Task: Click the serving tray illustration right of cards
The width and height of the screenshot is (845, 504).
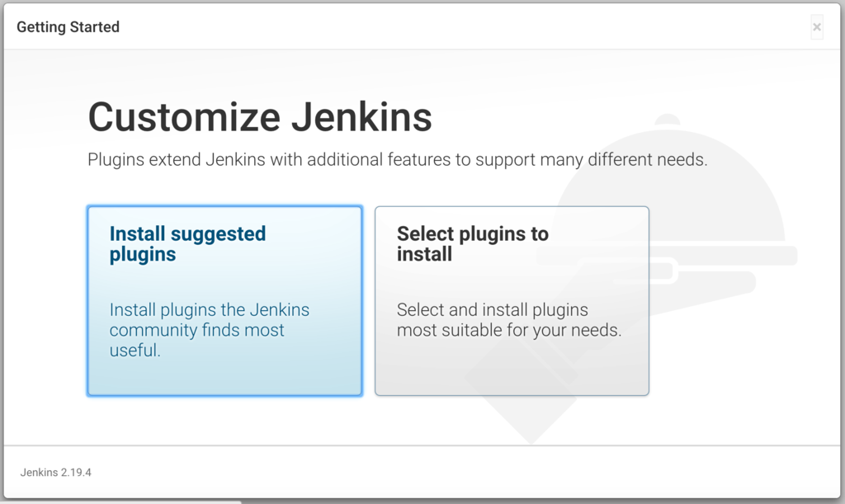Action: point(722,255)
